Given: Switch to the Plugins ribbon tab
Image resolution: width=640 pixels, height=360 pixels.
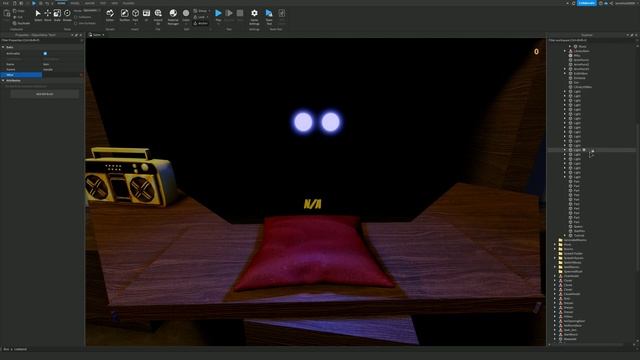Looking at the screenshot, I should click(x=128, y=3).
